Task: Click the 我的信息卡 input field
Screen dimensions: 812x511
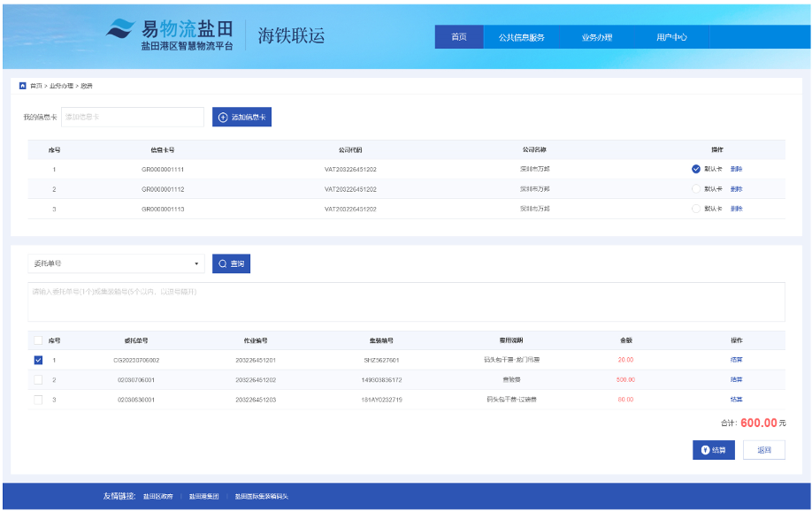Action: coord(133,117)
